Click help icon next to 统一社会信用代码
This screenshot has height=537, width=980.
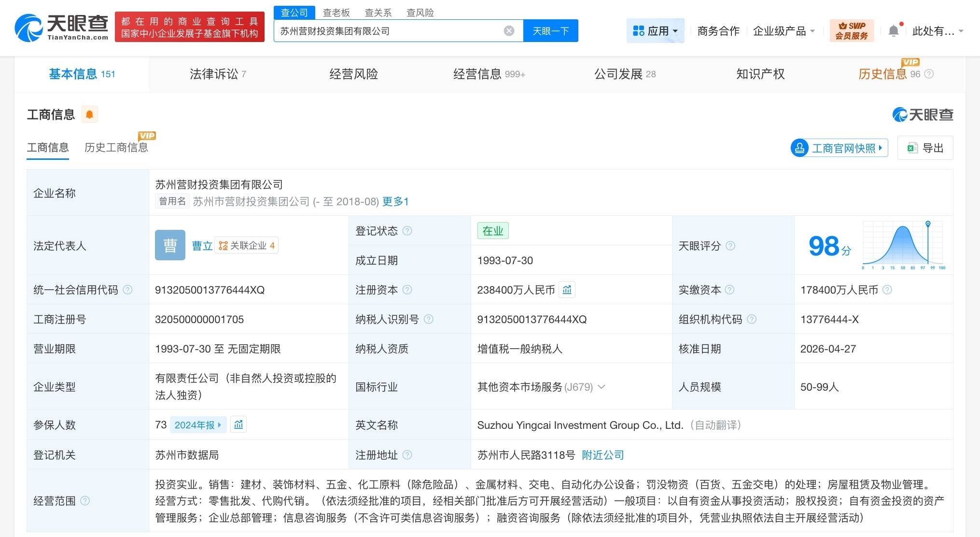point(127,290)
